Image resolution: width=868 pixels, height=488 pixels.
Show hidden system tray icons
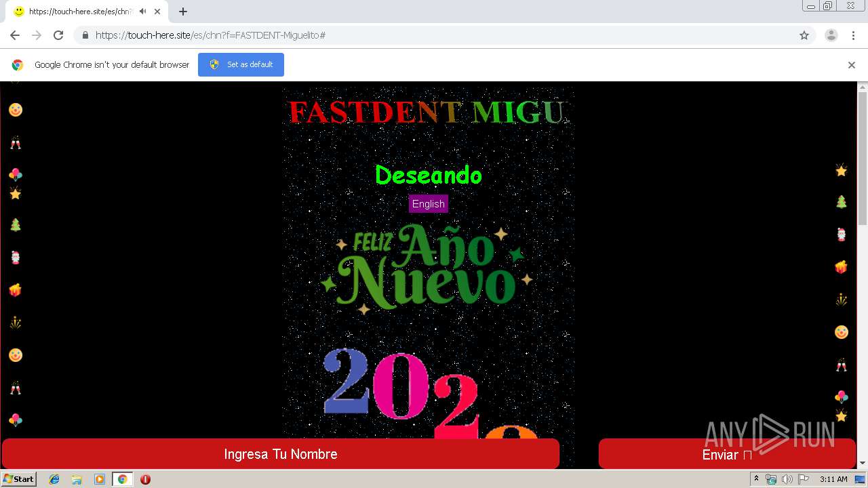pos(756,479)
